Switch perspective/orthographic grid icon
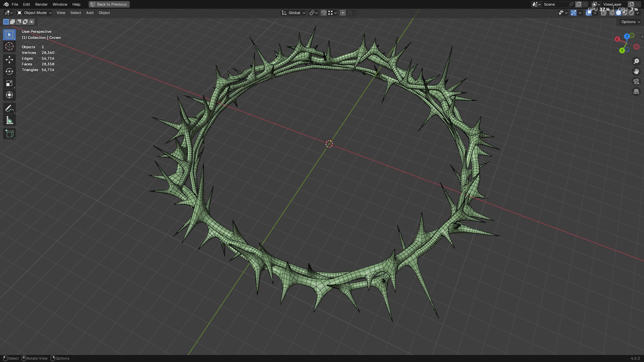Screen dimensions: 644x362 (636, 92)
